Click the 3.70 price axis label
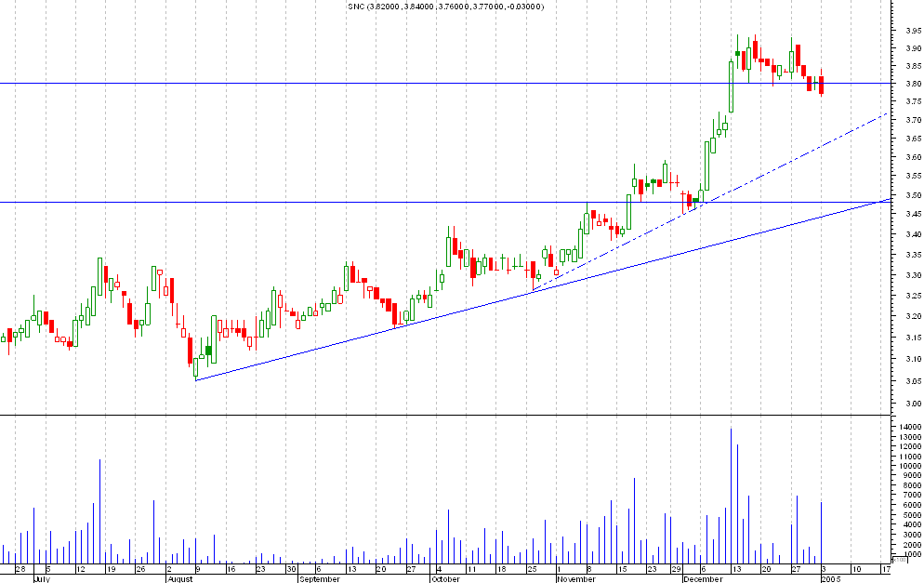The height and width of the screenshot is (583, 924). point(914,120)
